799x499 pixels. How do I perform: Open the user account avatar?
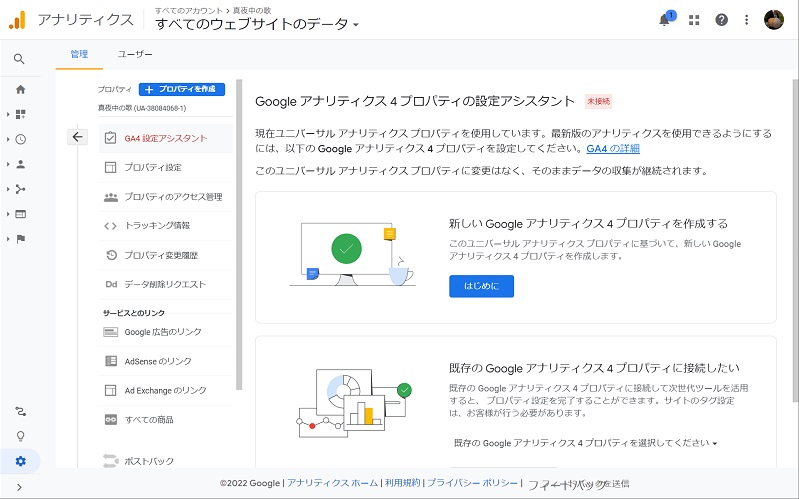pyautogui.click(x=774, y=20)
